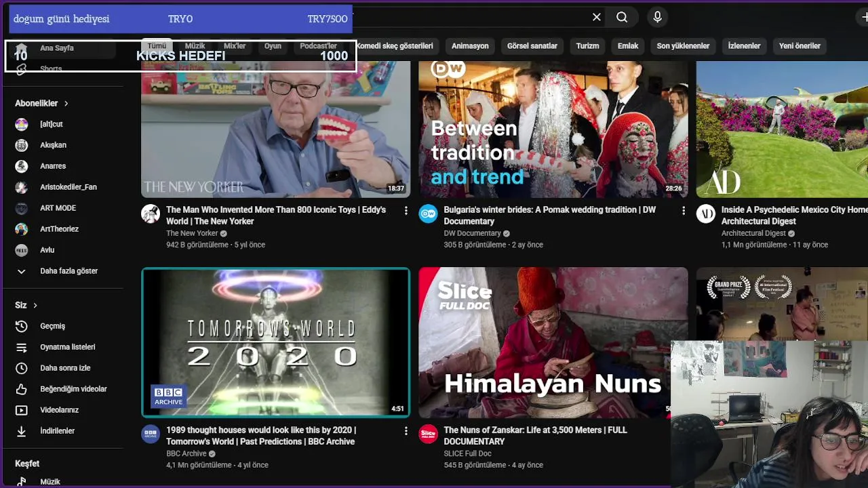Click the İndirilenler download icon

point(22,431)
